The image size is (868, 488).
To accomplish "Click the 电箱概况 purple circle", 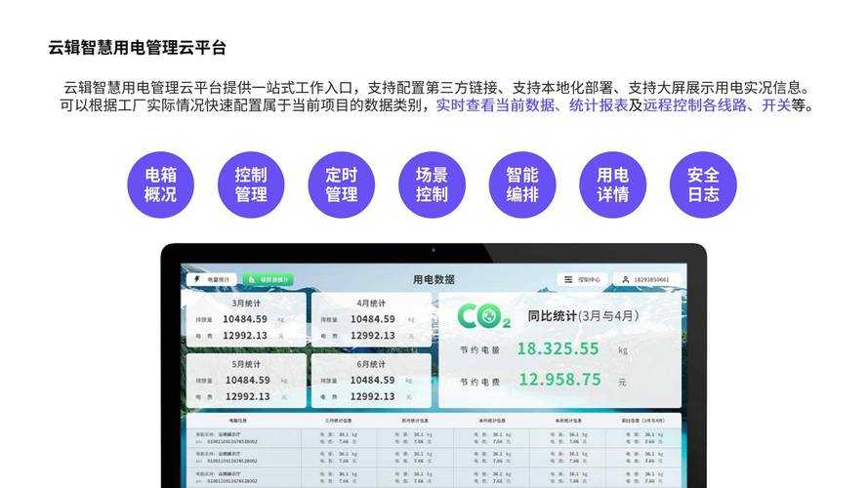I will (x=160, y=184).
